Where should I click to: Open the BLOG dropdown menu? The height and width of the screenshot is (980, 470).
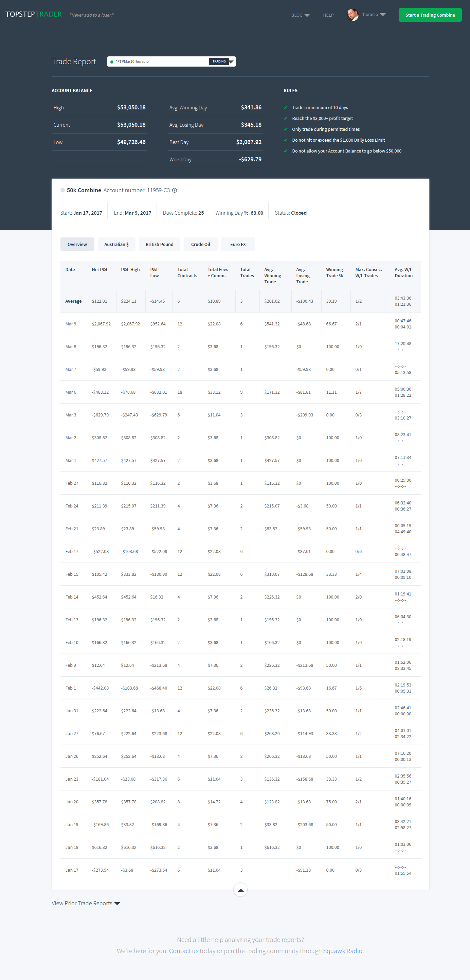pyautogui.click(x=301, y=15)
